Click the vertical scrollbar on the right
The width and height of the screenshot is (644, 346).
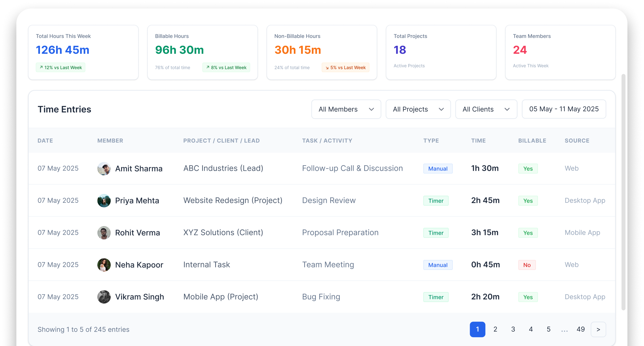(623, 192)
